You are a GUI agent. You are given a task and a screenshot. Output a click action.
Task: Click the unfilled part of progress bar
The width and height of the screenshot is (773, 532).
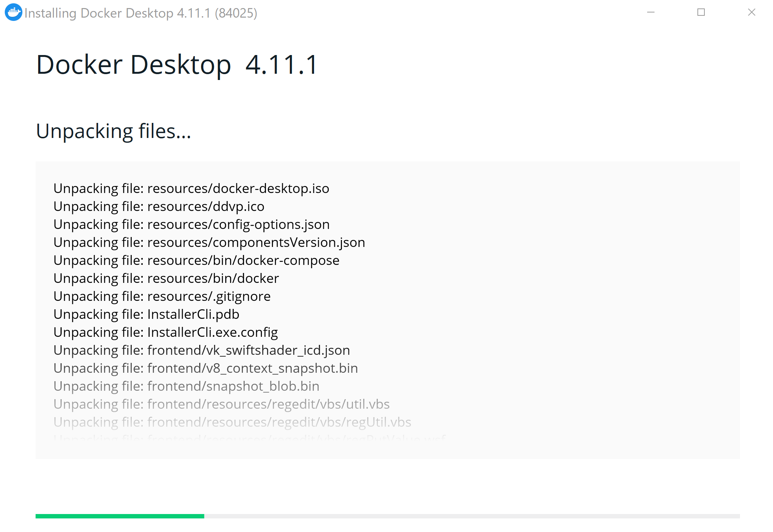(471, 516)
